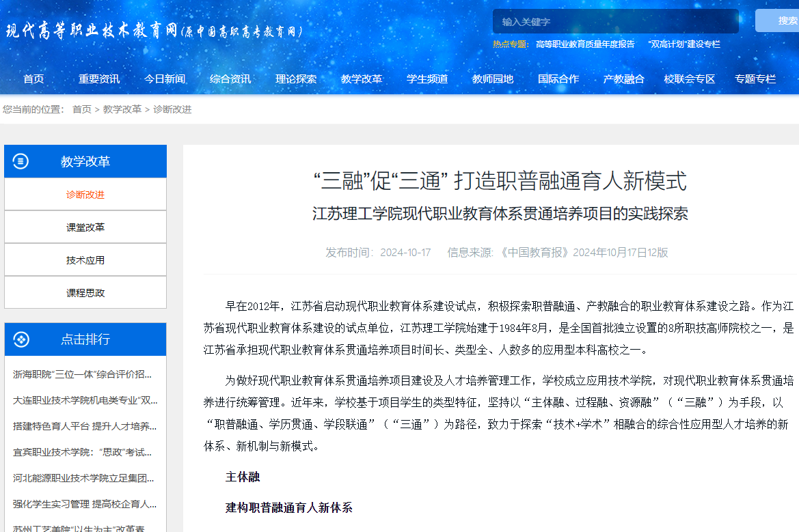Open 技术应用 in the left sidebar
The width and height of the screenshot is (799, 532).
(x=85, y=260)
